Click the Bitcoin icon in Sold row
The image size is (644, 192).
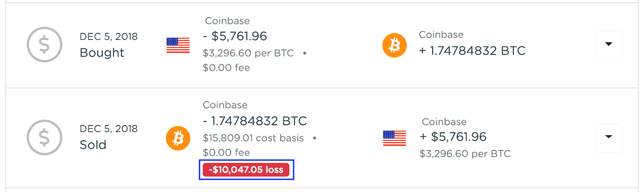click(x=178, y=138)
